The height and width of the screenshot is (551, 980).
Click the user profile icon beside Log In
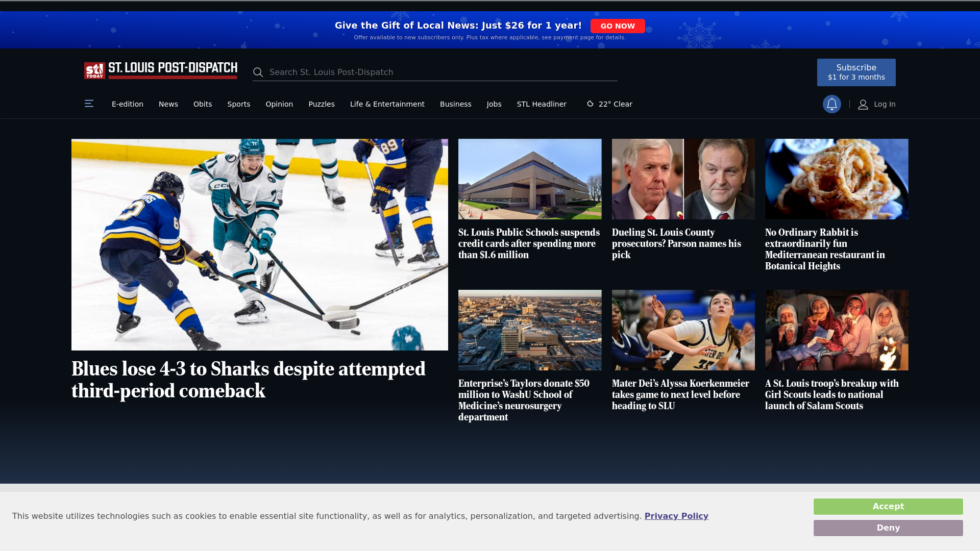click(863, 104)
